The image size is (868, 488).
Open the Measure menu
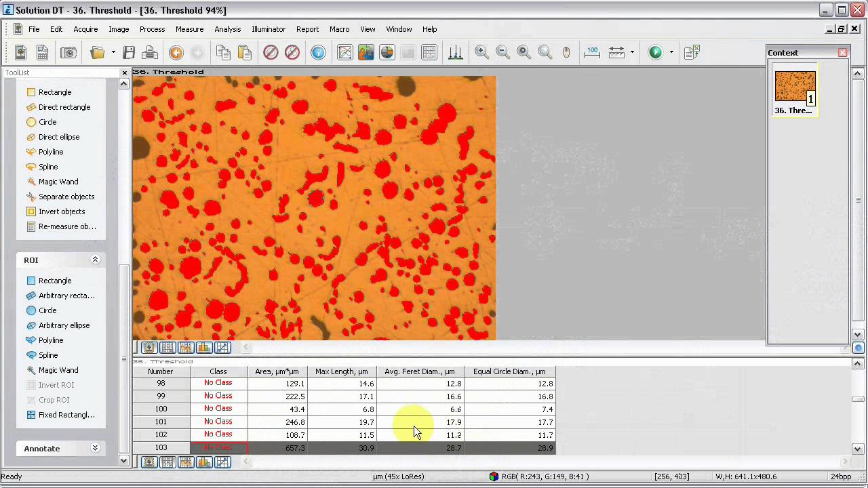coord(189,29)
